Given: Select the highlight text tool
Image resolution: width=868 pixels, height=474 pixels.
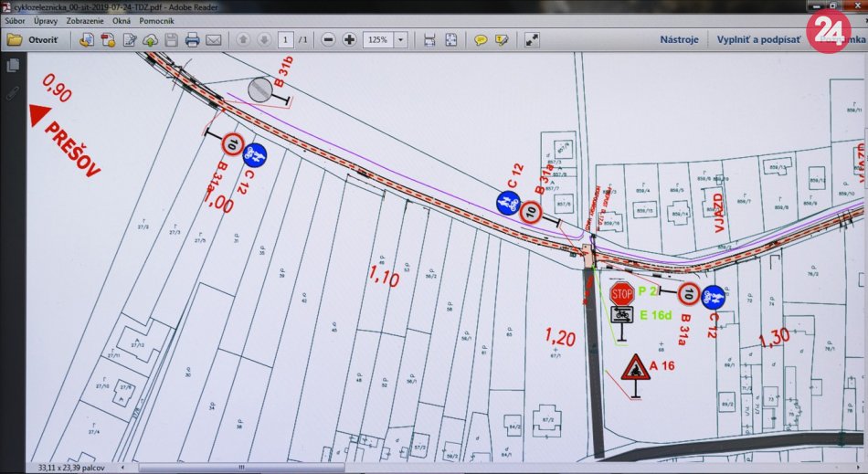Looking at the screenshot, I should point(502,40).
